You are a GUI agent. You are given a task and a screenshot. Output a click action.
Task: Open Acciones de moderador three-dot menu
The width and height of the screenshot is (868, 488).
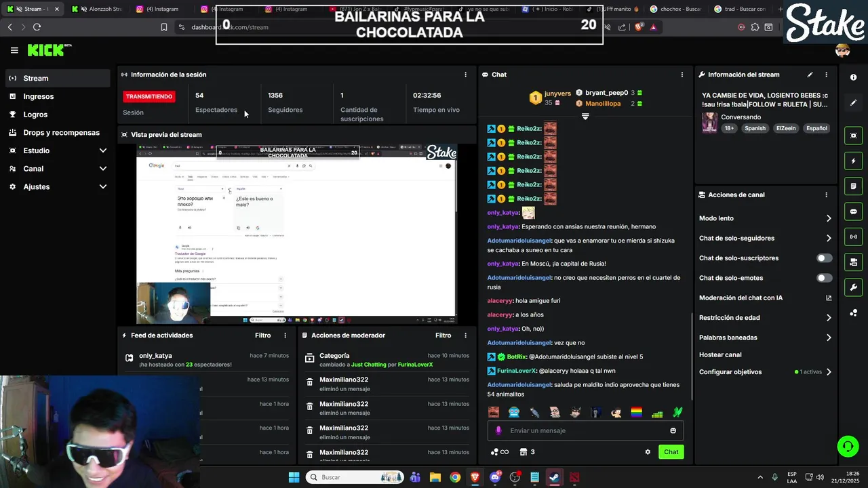click(x=465, y=335)
